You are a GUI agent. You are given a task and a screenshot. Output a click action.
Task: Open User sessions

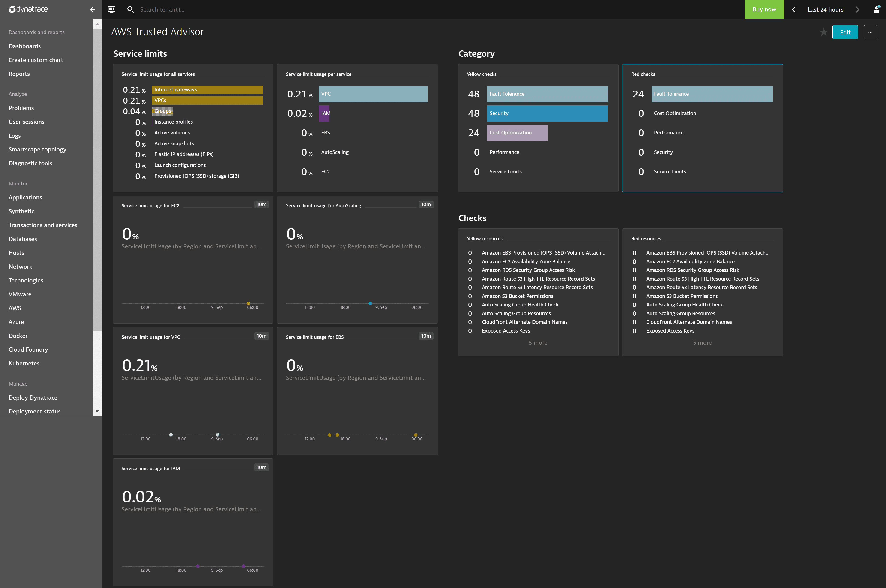(x=26, y=122)
